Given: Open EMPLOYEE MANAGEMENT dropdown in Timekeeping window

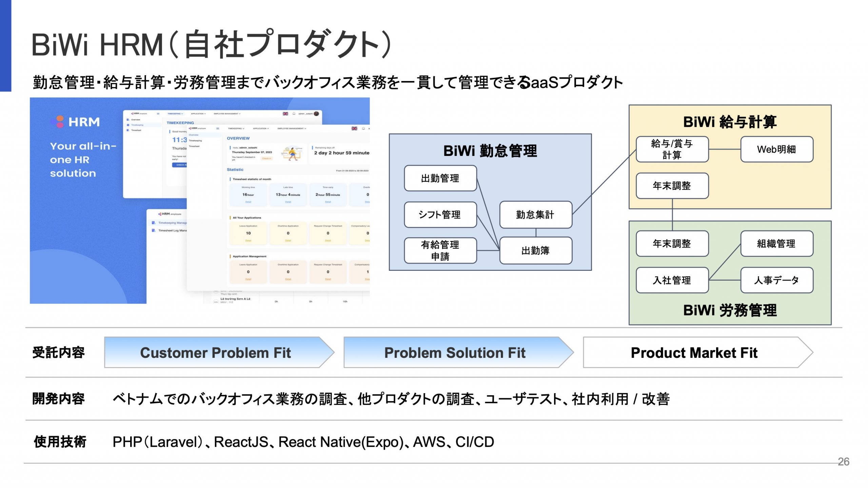Looking at the screenshot, I should coord(227,114).
